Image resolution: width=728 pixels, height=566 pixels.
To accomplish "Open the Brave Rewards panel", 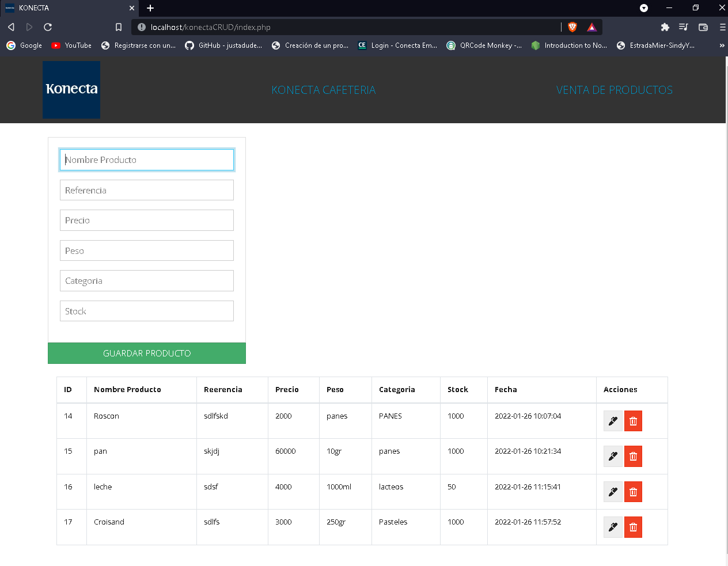I will 591,26.
